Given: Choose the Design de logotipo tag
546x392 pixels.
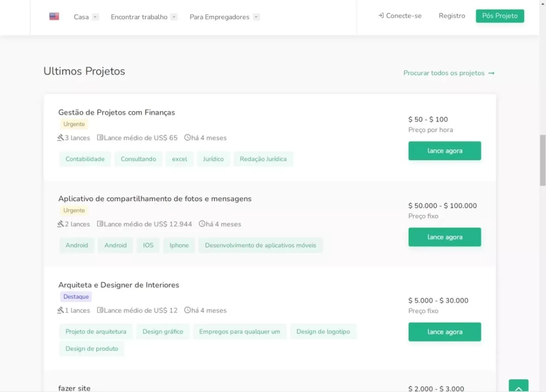Looking at the screenshot, I should click(x=323, y=331).
